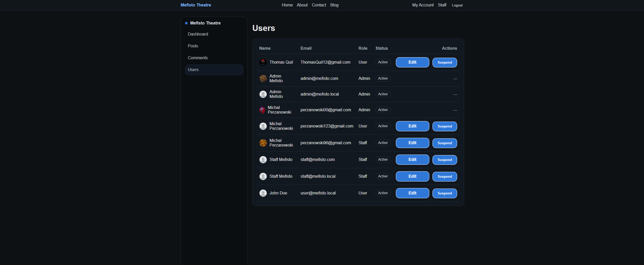Viewport: 644px width, 265px height.
Task: Click the blue status dot beside Mefisto Theatre
Action: point(186,23)
